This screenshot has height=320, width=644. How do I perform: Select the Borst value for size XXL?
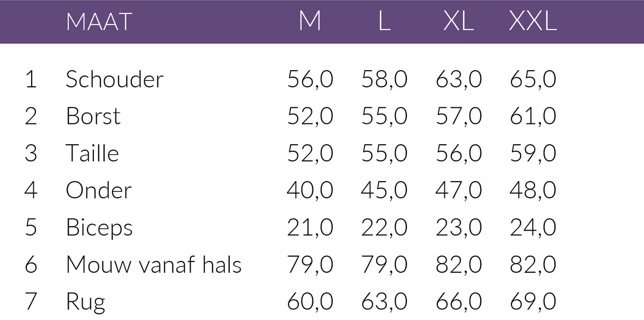click(533, 116)
